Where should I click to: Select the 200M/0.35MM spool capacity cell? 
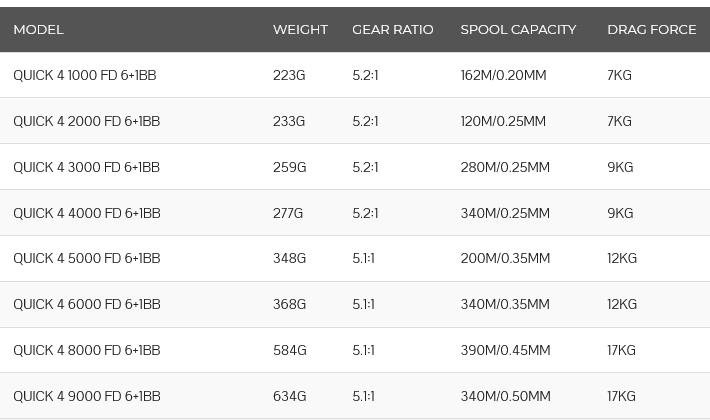(x=505, y=259)
